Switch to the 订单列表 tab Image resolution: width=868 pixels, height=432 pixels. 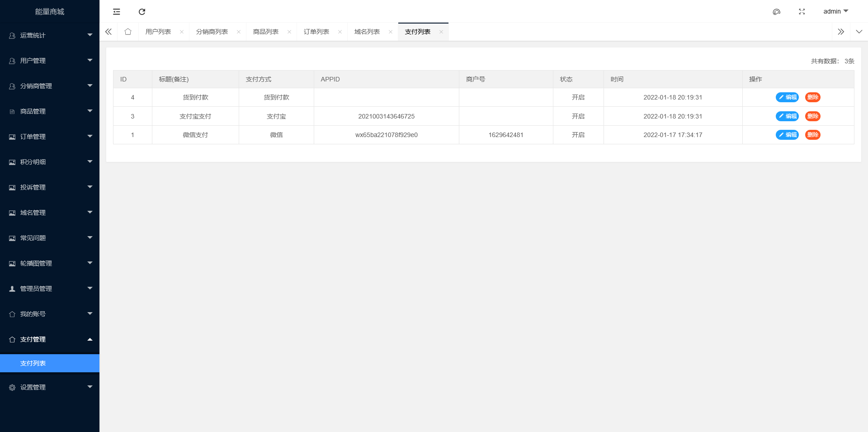point(316,32)
